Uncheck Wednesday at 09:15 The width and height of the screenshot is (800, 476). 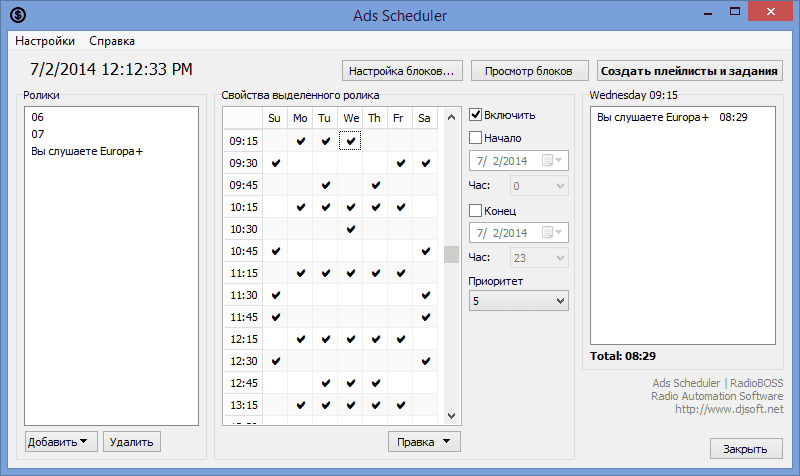(x=350, y=141)
